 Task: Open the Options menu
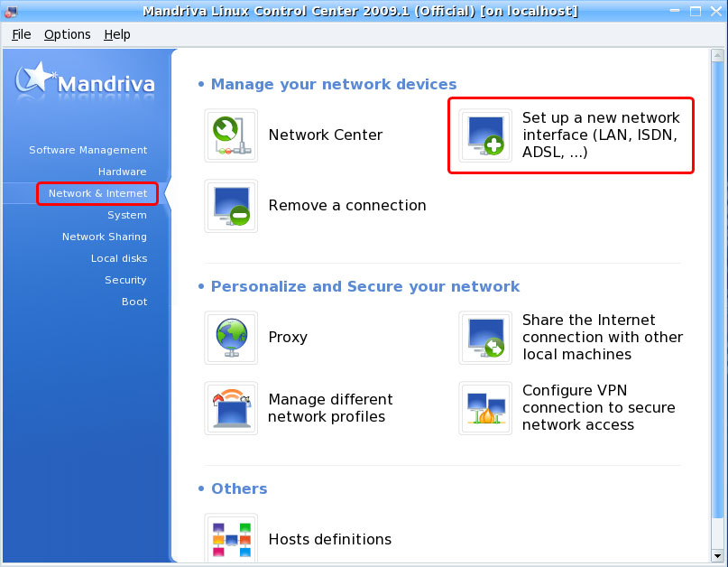(x=68, y=34)
